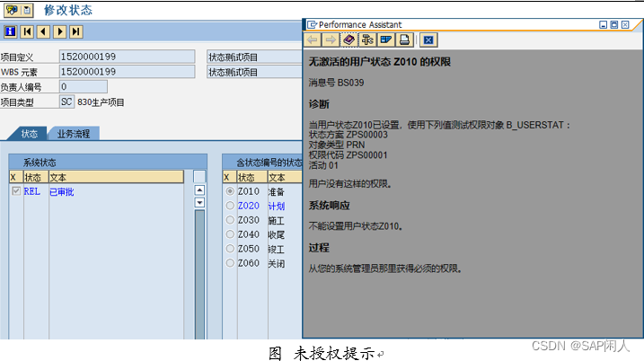The height and width of the screenshot is (361, 644).
Task: Click scroll up arrow in 系统状态 table
Action: (199, 190)
